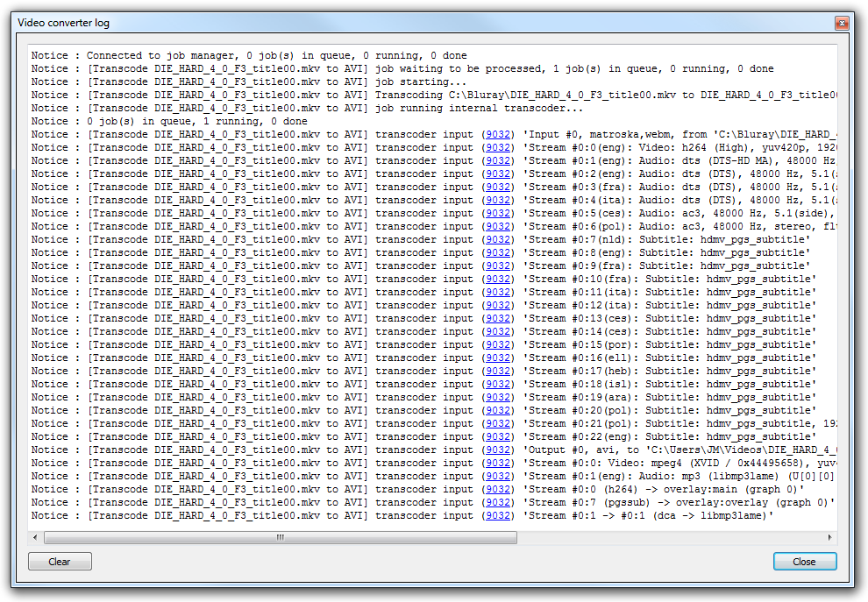
Task: Click 9032 link on the DTS-HD MA audio line
Action: (x=499, y=160)
